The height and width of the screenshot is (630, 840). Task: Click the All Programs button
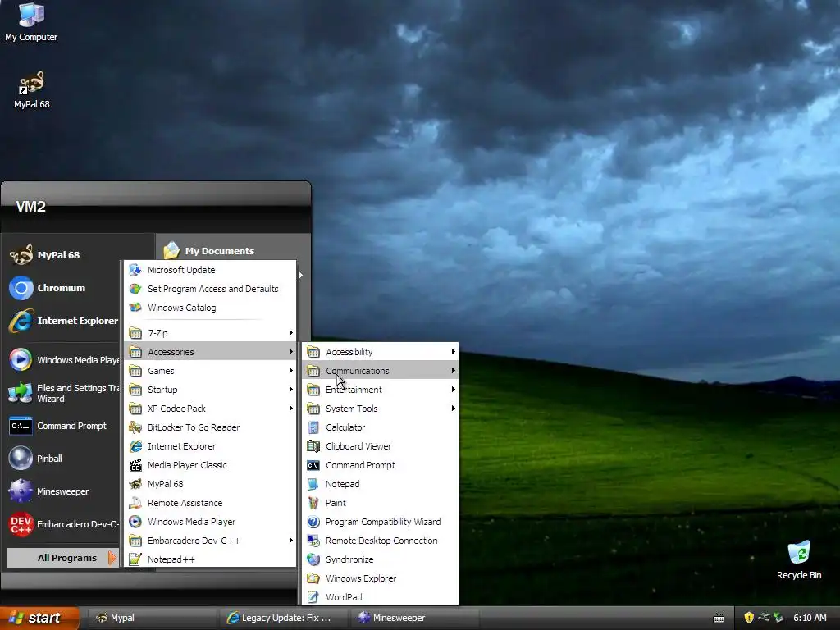62,558
